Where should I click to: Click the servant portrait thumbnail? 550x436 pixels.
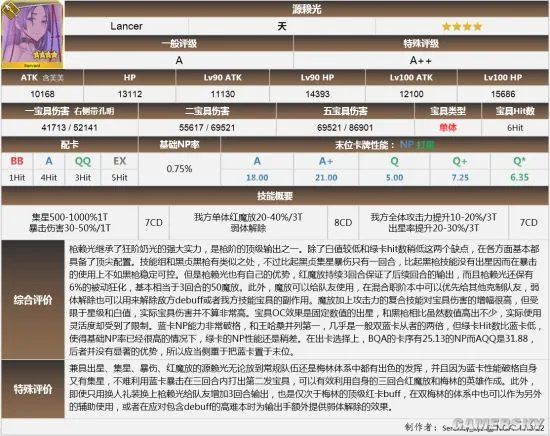(32, 34)
